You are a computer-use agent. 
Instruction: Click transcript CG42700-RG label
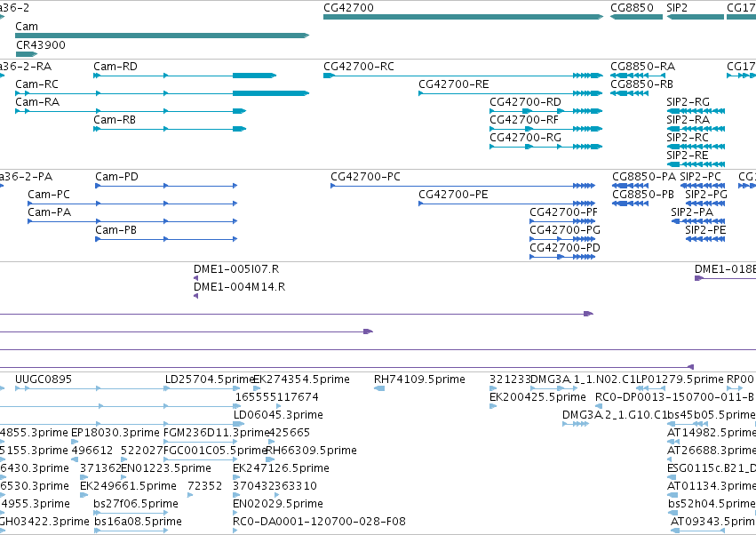(x=526, y=138)
